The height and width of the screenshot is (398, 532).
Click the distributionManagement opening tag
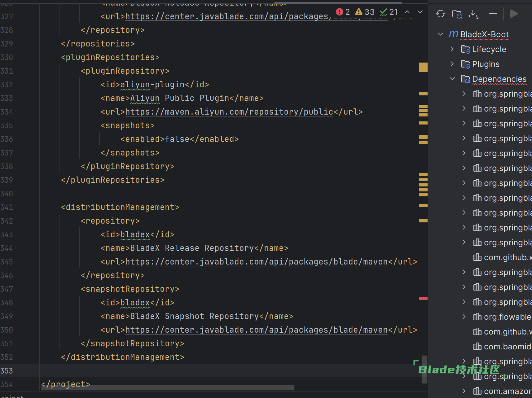point(120,207)
